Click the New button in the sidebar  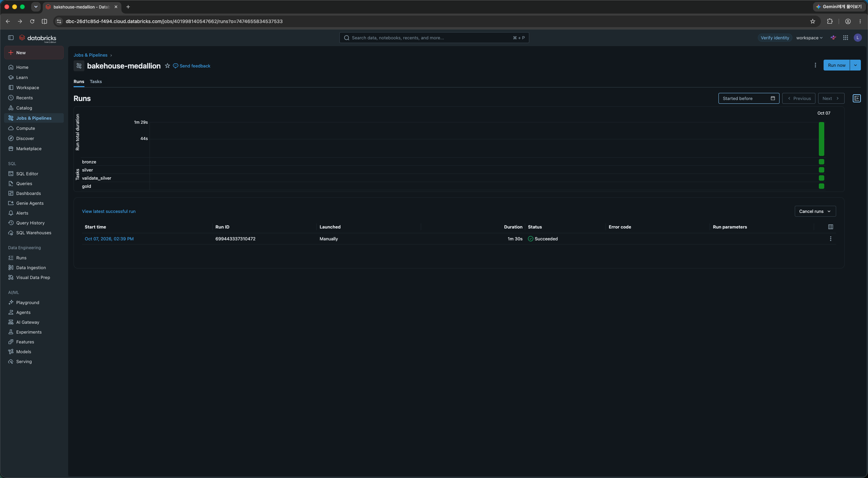coord(34,53)
